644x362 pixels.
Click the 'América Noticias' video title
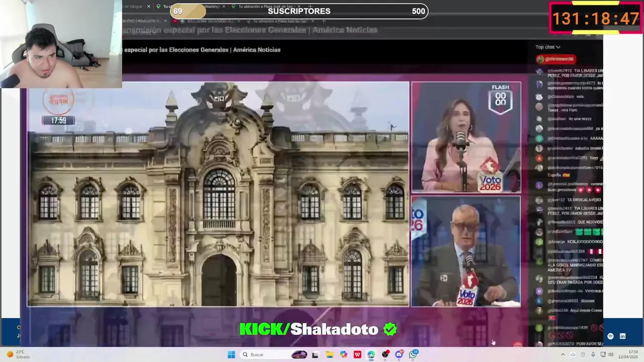(202, 50)
